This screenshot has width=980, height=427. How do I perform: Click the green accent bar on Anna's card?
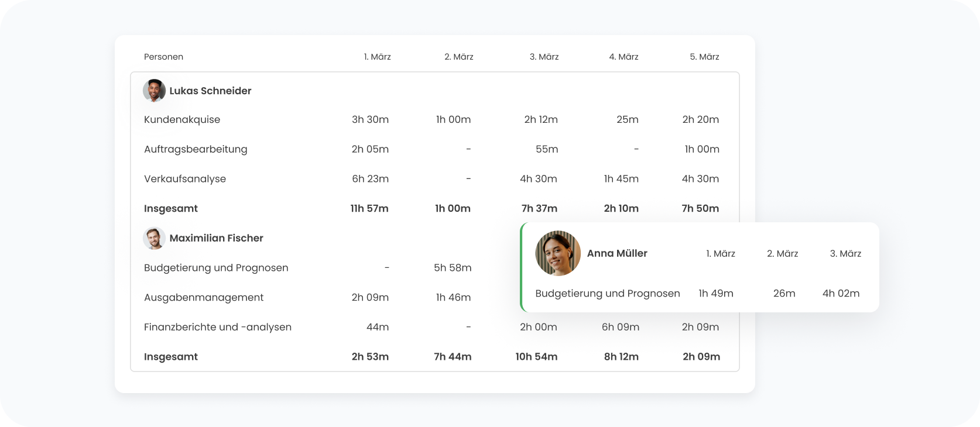[523, 267]
